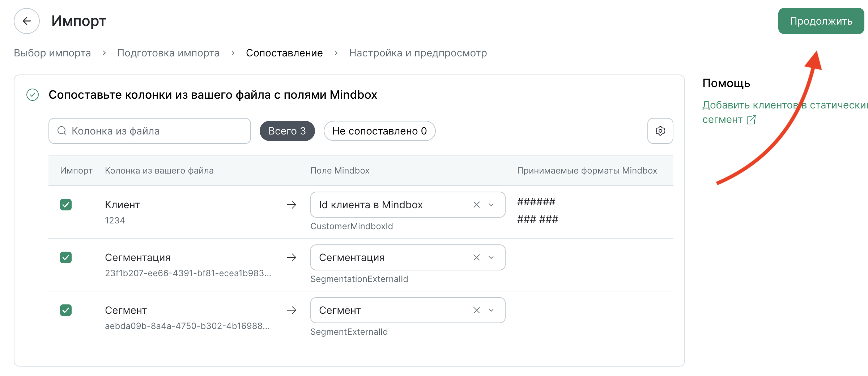Click the green checkmark status icon
The image size is (868, 376).
(33, 95)
